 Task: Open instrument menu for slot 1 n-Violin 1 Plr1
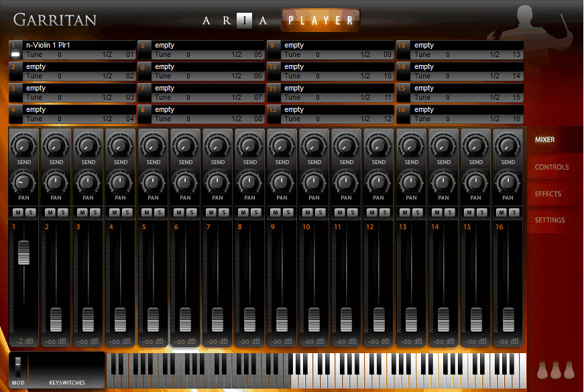(x=79, y=45)
